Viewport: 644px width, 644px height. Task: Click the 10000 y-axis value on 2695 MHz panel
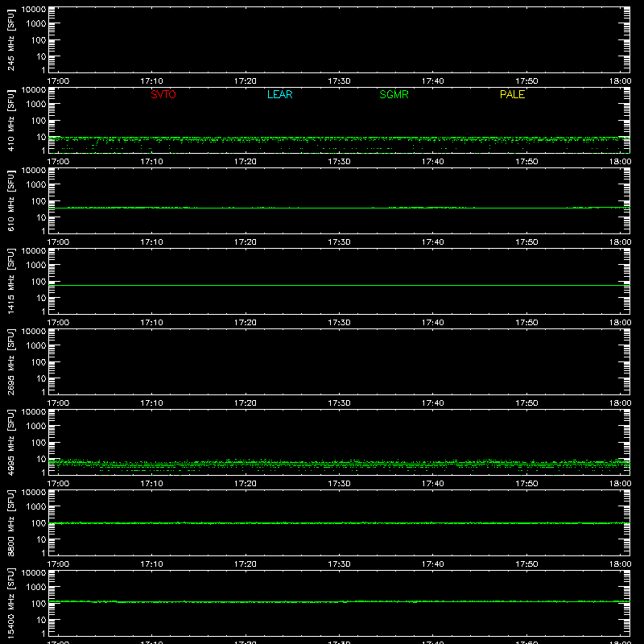click(34, 332)
